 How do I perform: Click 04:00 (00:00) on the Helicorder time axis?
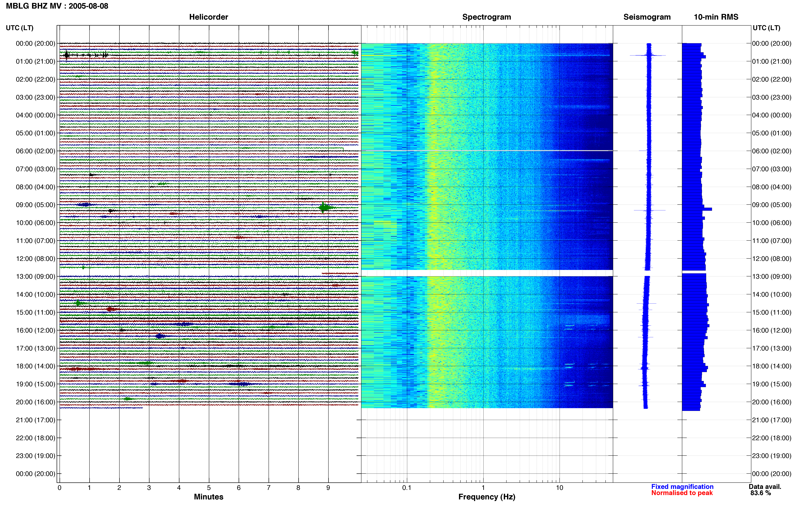click(x=36, y=115)
